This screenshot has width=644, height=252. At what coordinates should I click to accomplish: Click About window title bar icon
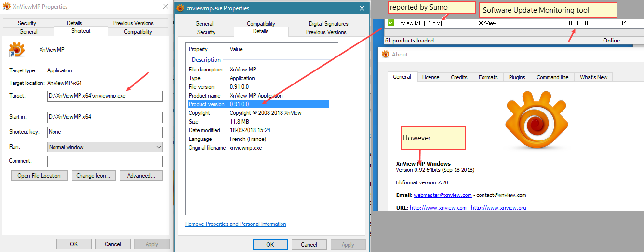(x=385, y=54)
